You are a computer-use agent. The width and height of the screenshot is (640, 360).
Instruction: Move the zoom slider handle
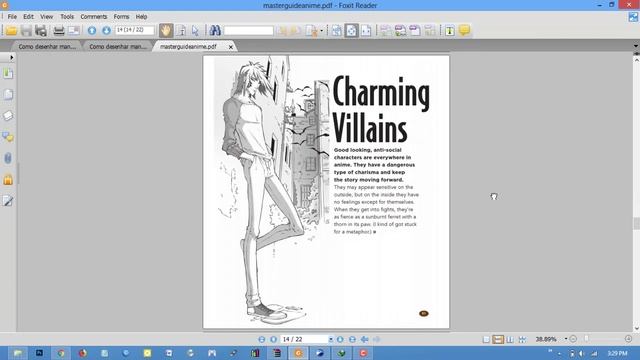587,339
